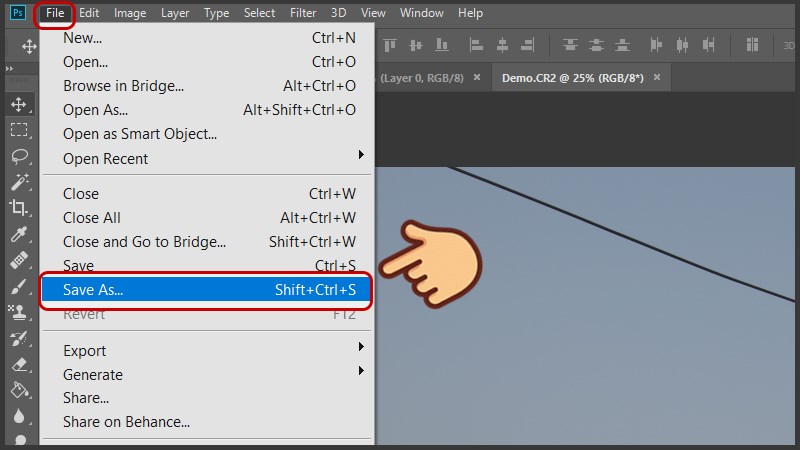Click Align top edges icon
The image size is (800, 450).
[x=390, y=45]
